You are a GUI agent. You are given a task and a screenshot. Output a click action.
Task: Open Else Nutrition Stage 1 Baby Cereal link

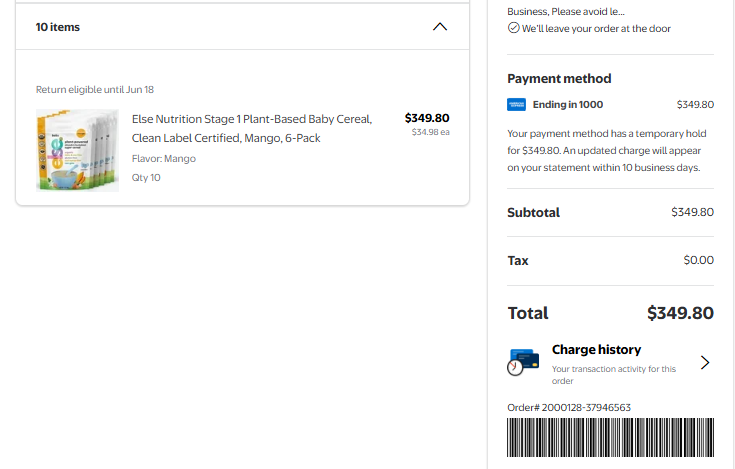click(252, 128)
